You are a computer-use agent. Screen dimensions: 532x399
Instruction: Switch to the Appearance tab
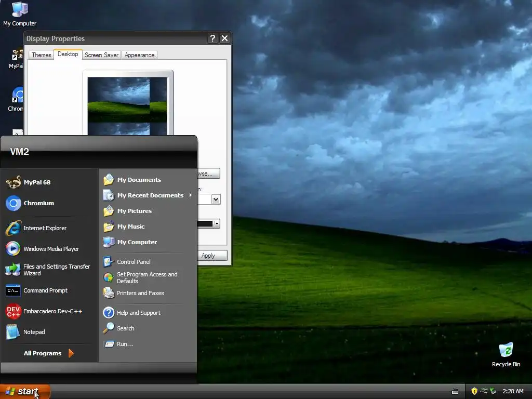coord(139,55)
